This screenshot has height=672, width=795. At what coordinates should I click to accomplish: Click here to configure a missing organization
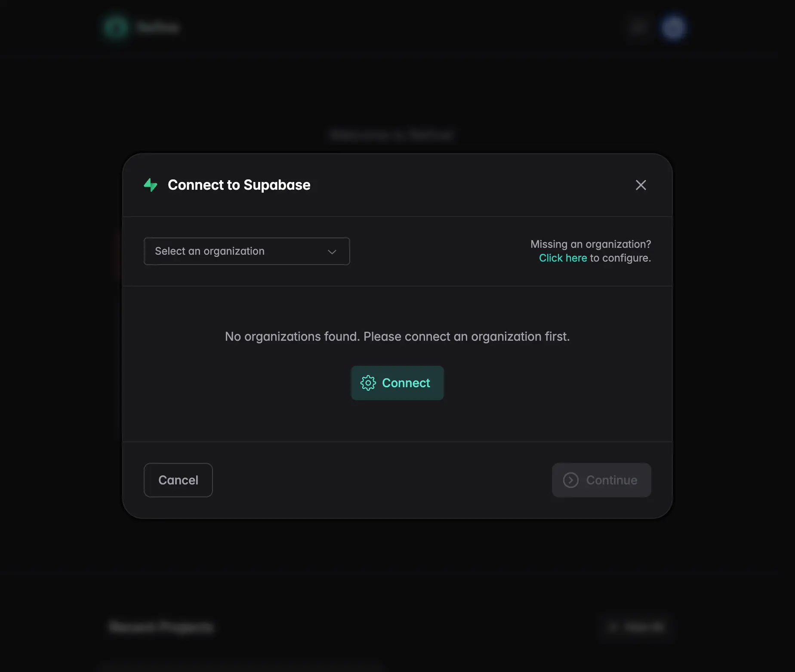click(563, 258)
